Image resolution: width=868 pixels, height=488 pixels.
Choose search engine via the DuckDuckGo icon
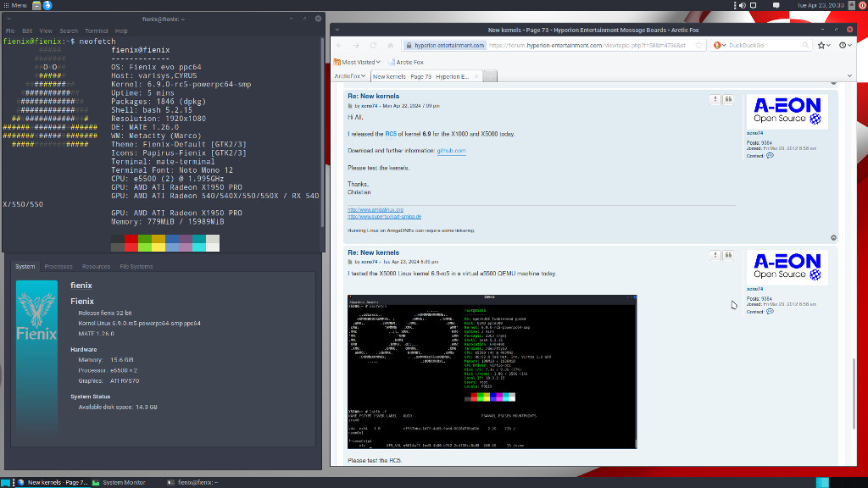click(x=720, y=46)
